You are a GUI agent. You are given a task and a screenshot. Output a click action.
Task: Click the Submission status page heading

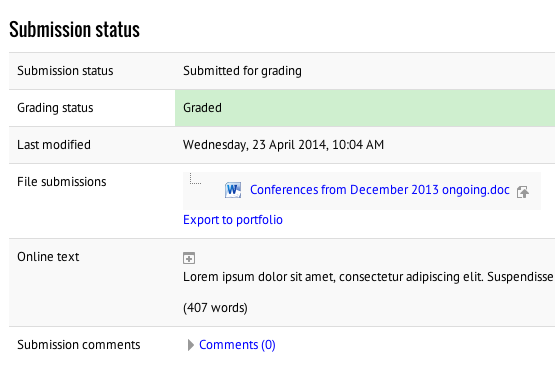click(x=74, y=29)
